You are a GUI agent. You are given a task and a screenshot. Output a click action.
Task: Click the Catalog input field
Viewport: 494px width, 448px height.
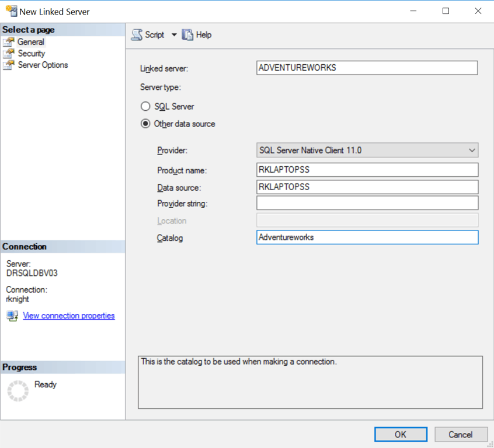[367, 237]
